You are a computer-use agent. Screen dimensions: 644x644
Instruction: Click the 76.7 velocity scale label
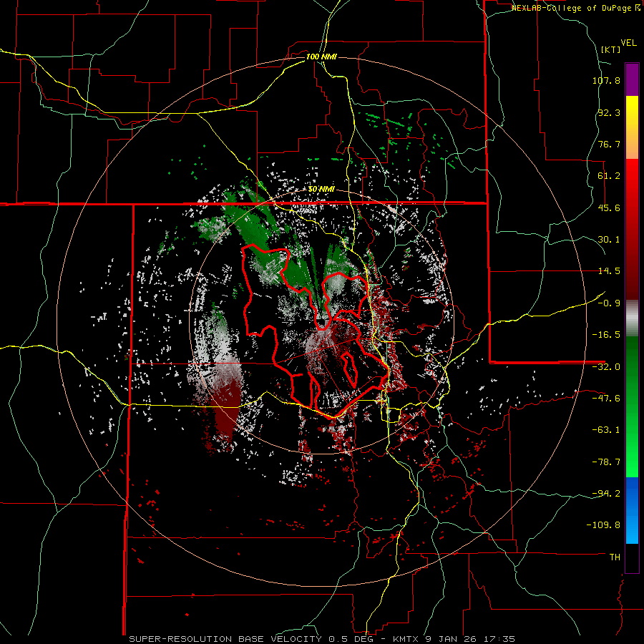coord(609,144)
